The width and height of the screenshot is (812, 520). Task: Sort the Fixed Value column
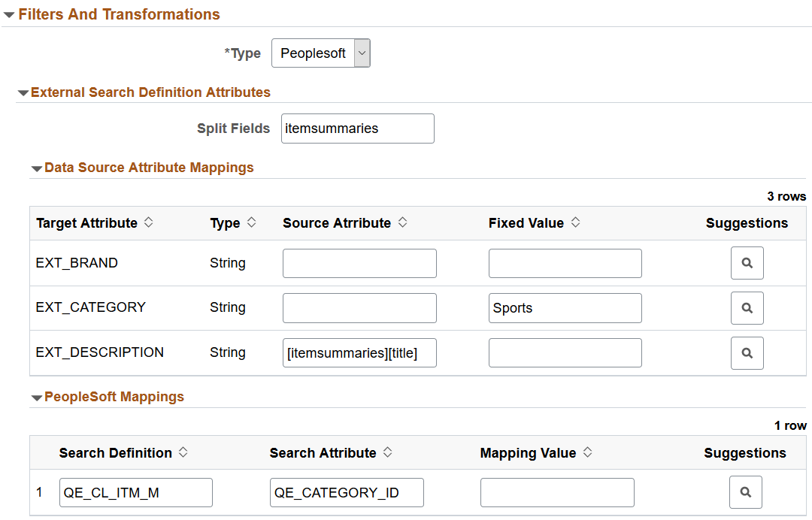click(575, 223)
